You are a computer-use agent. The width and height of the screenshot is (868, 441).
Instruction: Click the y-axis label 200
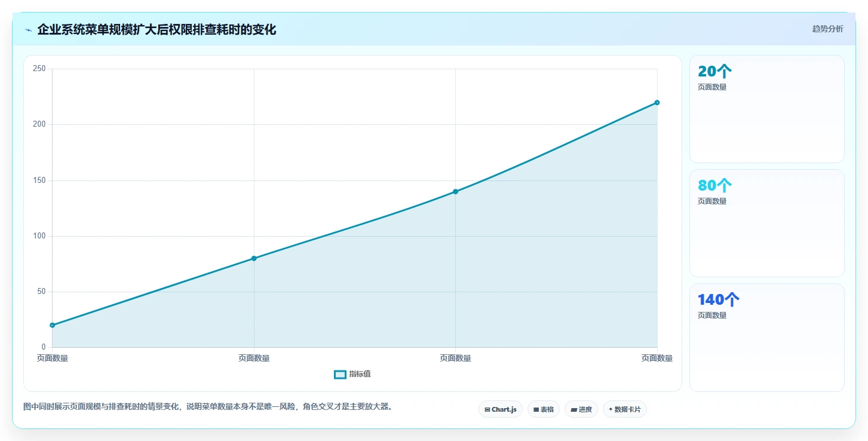click(x=39, y=124)
